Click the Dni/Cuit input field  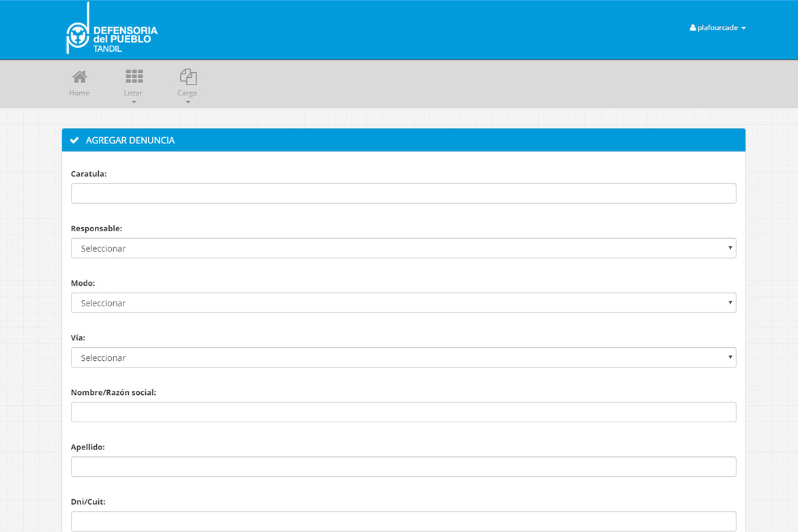(403, 521)
